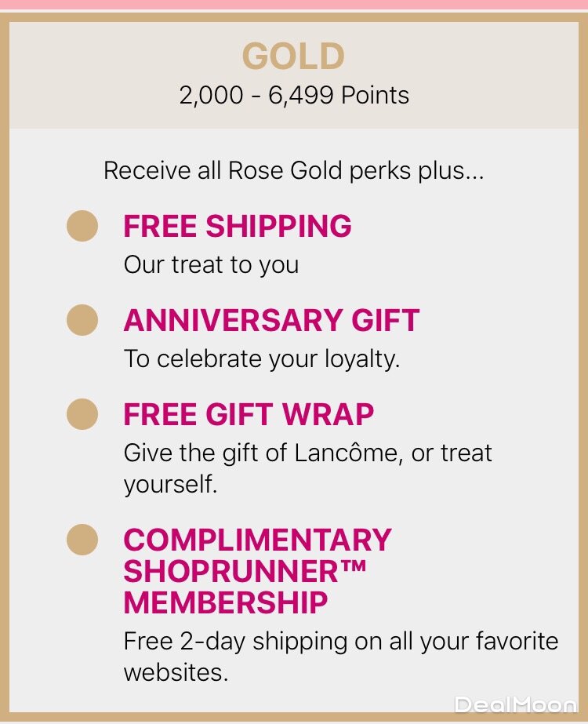The image size is (588, 724).
Task: Click the DealMoon watermark logo
Action: point(515,705)
